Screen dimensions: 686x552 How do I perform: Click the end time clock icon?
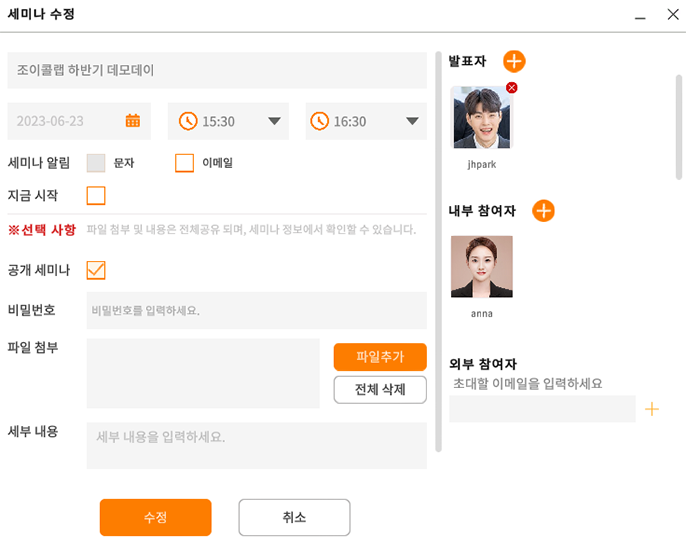point(319,121)
